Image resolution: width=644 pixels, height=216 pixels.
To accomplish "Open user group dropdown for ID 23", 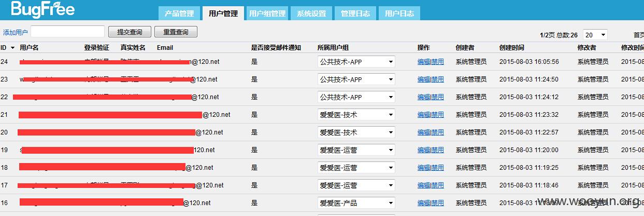I will click(x=356, y=79).
